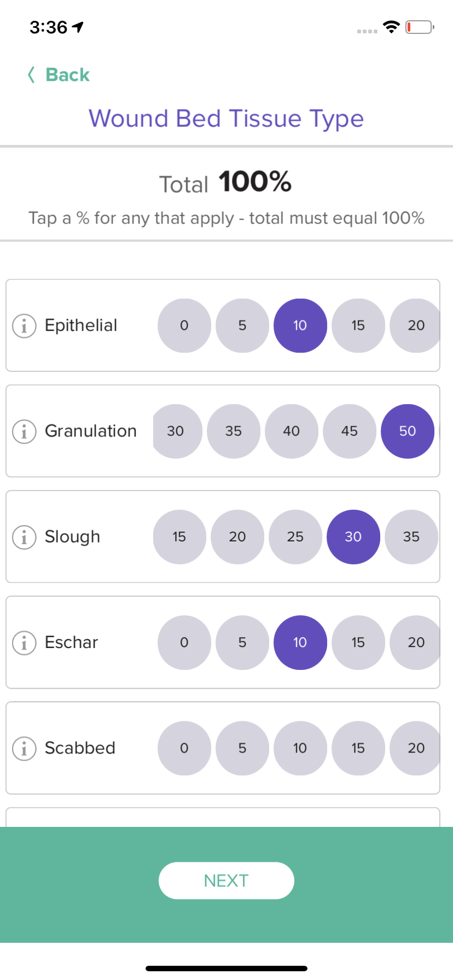Choose 25 percent for Slough
Screen dimensions: 453x980
coord(295,536)
